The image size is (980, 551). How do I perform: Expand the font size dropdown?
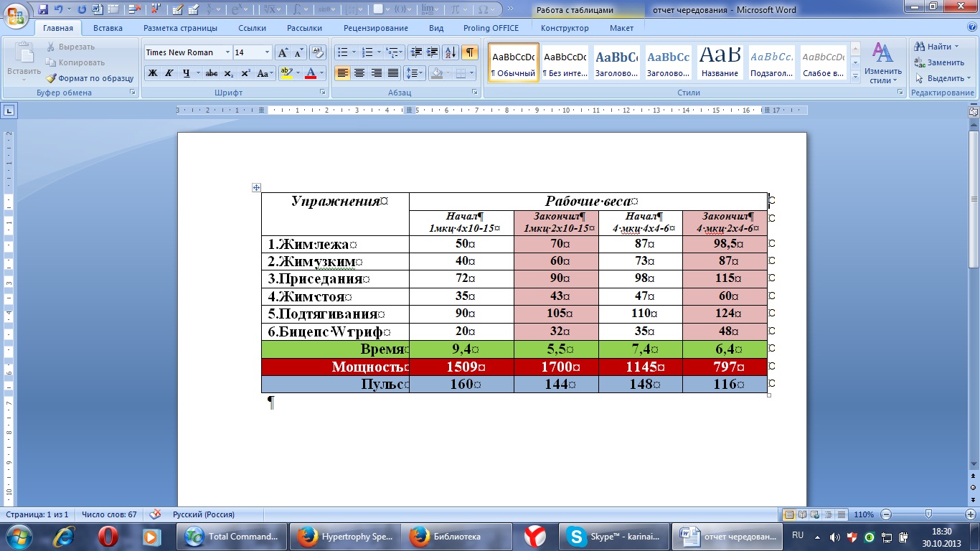coord(268,52)
